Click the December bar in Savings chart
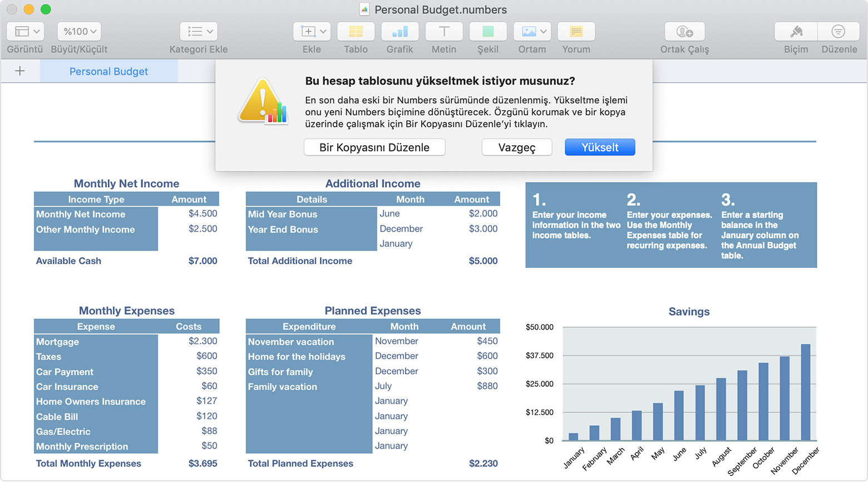Viewport: 868px width, 482px height. click(x=805, y=392)
